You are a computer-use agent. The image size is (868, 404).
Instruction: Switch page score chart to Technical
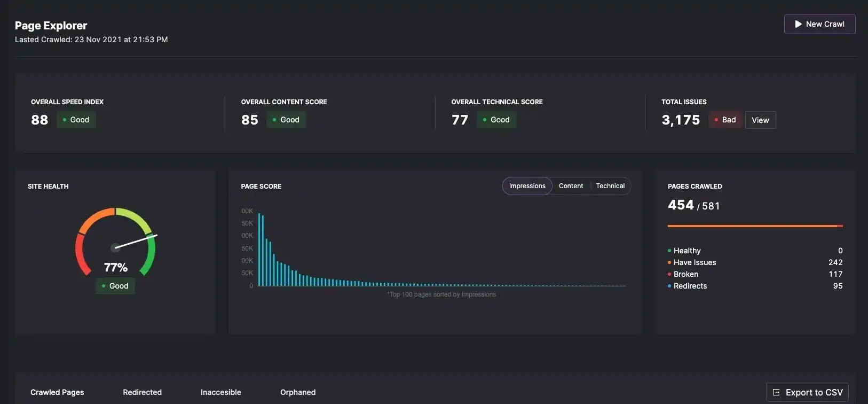pos(610,186)
